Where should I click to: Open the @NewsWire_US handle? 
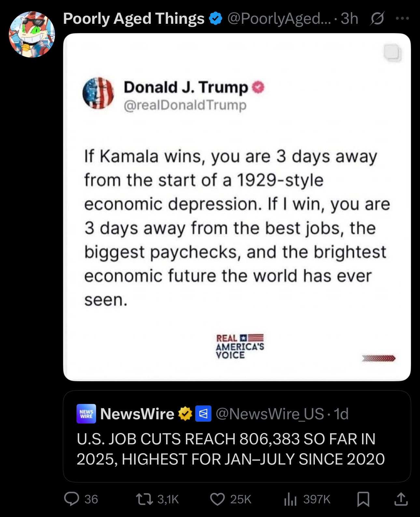[x=270, y=414]
